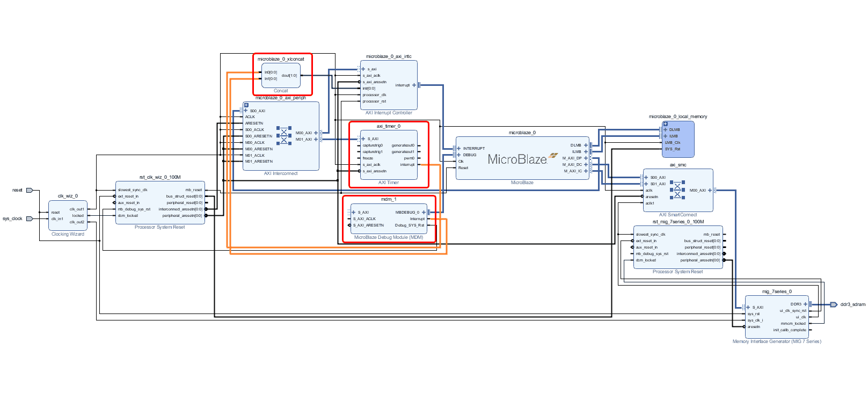
Task: Click the AXI Interrupt Controller label
Action: click(x=389, y=113)
